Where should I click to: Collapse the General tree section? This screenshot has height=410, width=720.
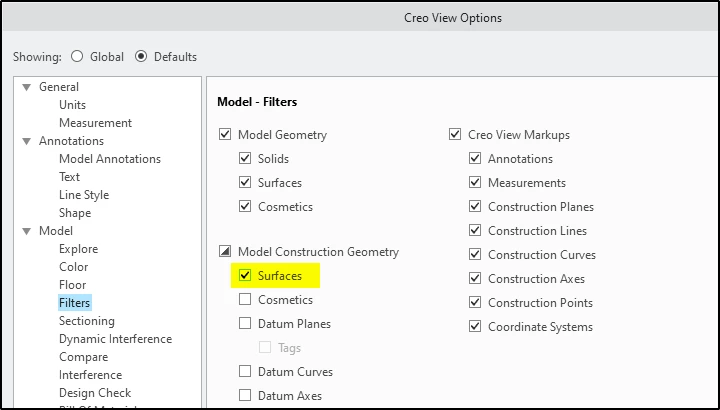[27, 87]
